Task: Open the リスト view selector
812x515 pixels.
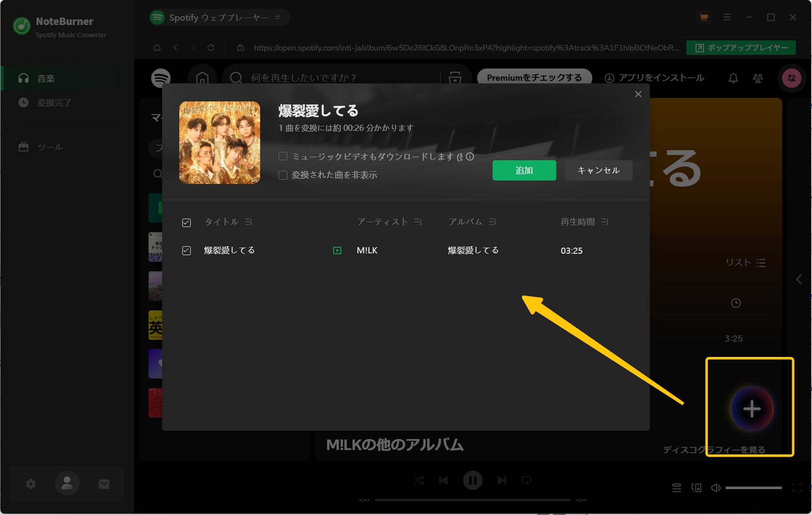Action: (x=746, y=263)
